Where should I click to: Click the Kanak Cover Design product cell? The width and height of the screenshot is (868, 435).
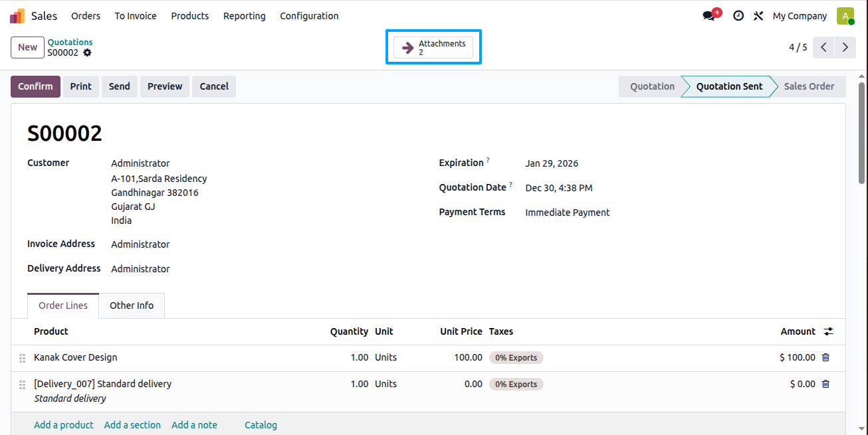click(x=76, y=357)
